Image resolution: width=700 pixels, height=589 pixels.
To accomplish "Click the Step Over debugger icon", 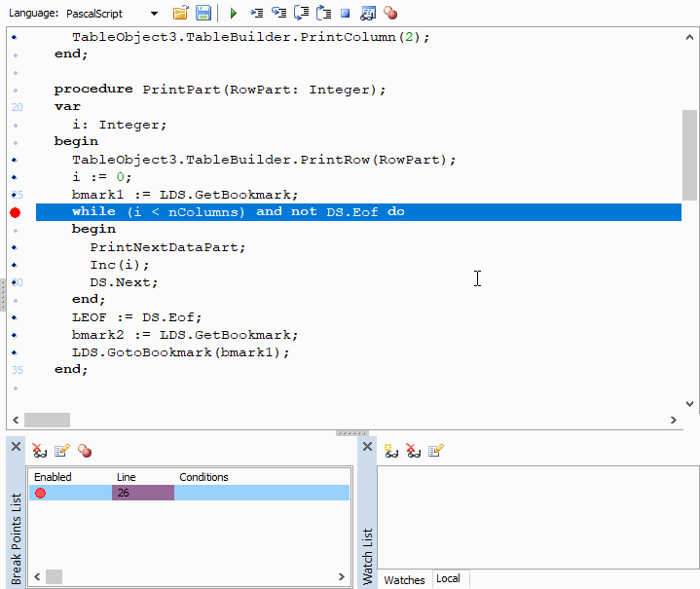I will 279,13.
